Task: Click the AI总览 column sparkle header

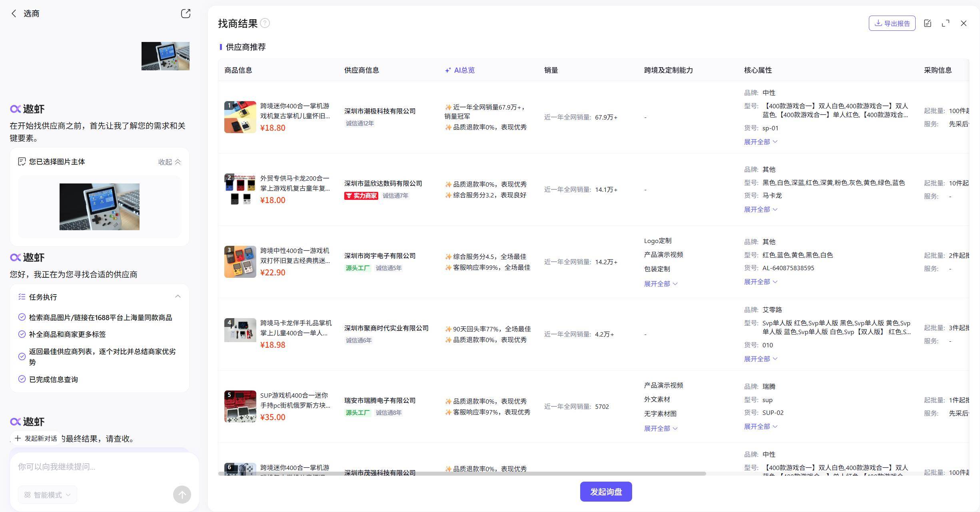Action: click(460, 70)
